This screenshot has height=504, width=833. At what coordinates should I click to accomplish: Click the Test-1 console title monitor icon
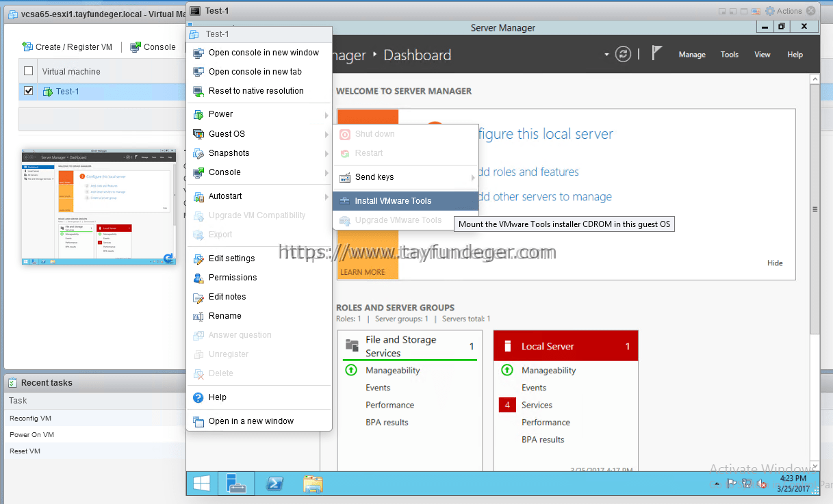point(195,11)
